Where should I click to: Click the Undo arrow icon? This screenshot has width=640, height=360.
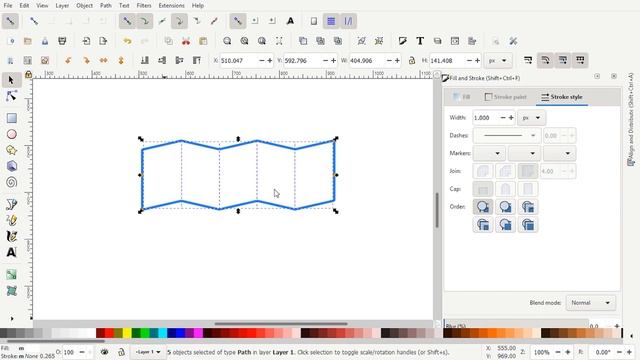(x=127, y=41)
